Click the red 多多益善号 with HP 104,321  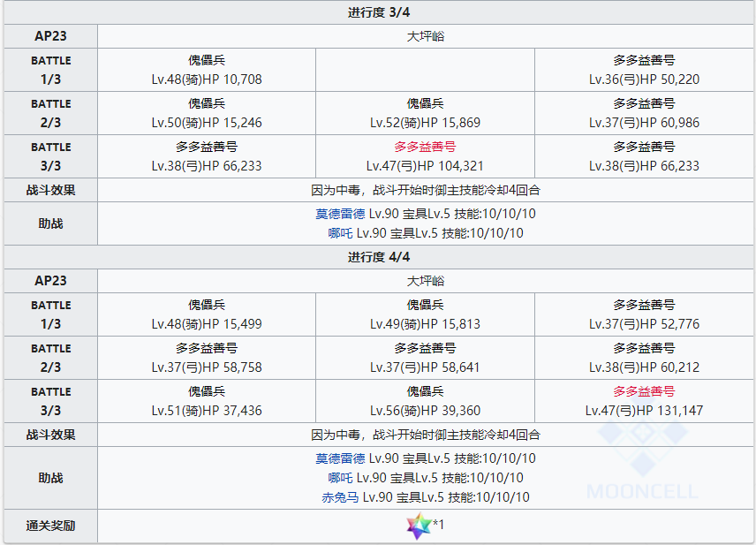point(425,147)
